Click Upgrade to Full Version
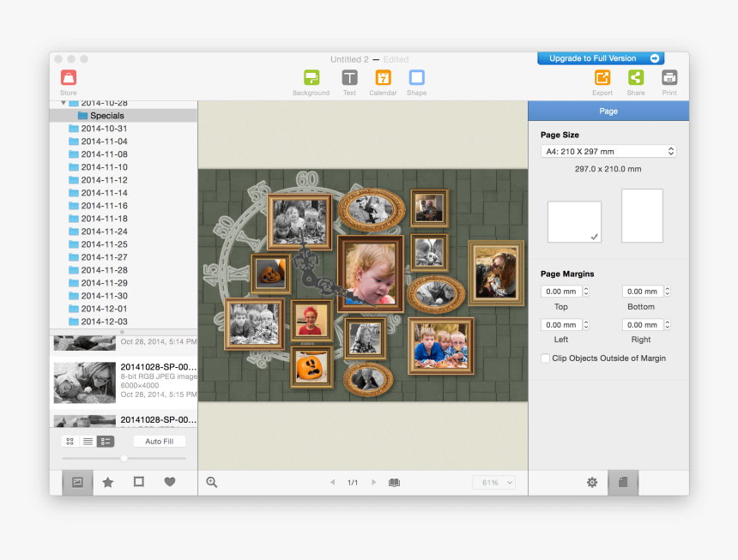This screenshot has height=560, width=738. point(601,58)
